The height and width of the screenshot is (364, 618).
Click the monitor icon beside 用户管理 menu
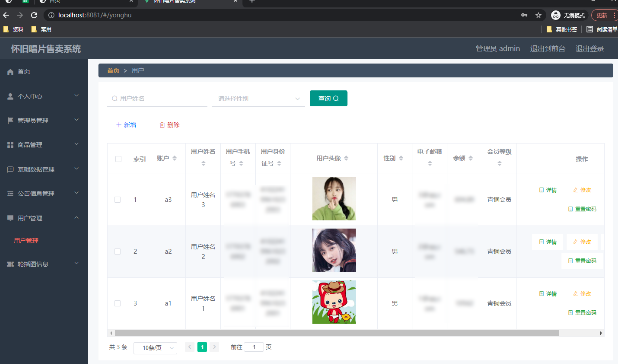10,218
